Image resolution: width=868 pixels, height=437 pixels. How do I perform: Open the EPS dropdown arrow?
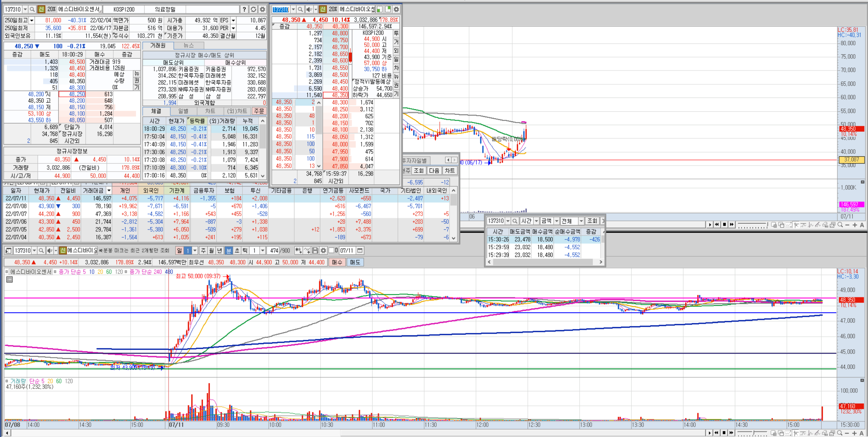(233, 21)
